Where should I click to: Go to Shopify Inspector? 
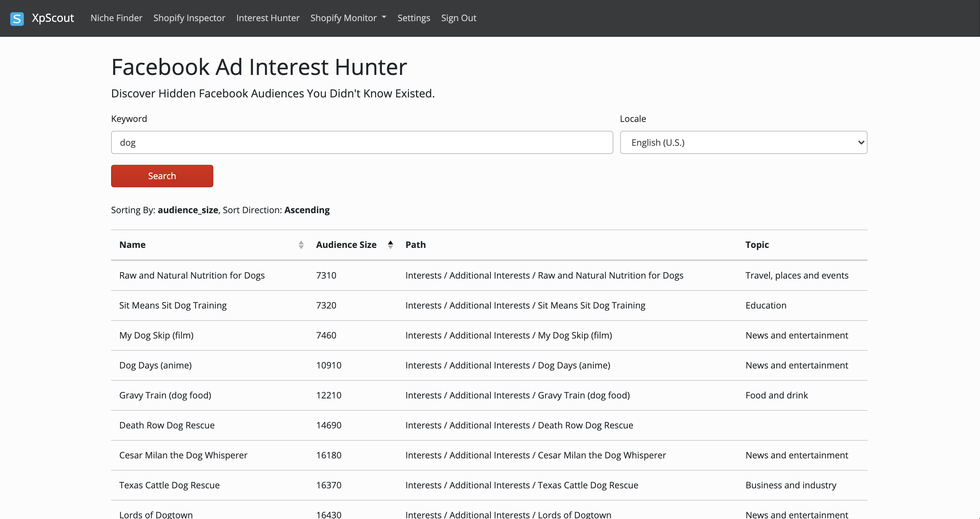pos(189,18)
